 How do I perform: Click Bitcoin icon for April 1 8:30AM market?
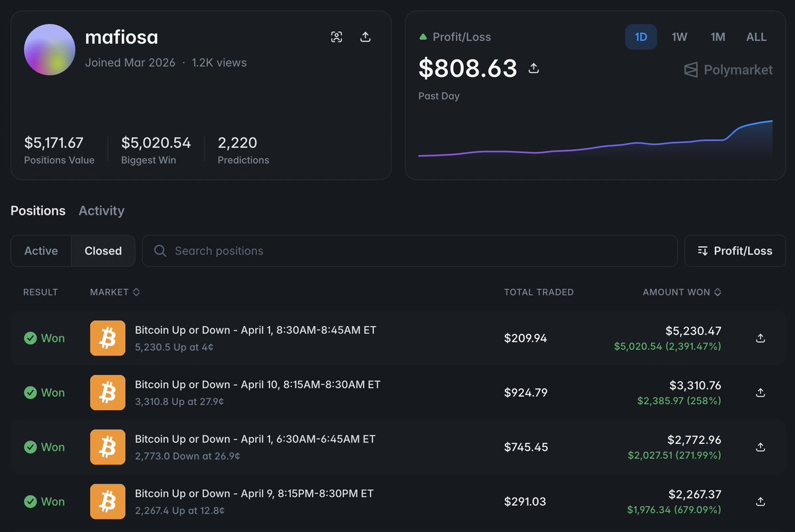(x=107, y=338)
